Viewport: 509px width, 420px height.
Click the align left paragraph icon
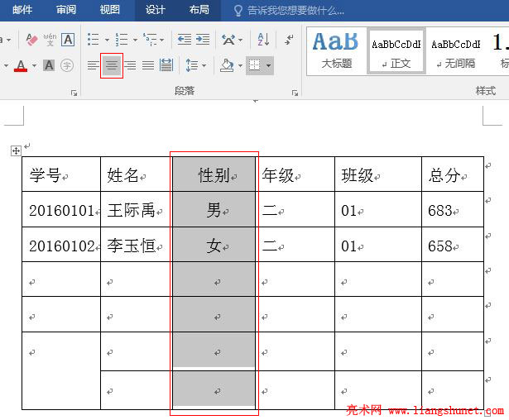tap(93, 65)
